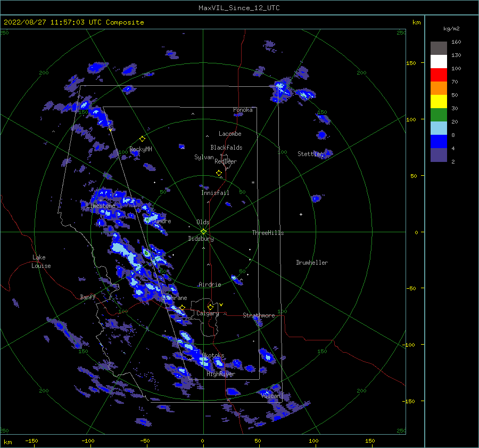Click the Blackfalds town label
The width and height of the screenshot is (479, 448).
click(x=226, y=148)
